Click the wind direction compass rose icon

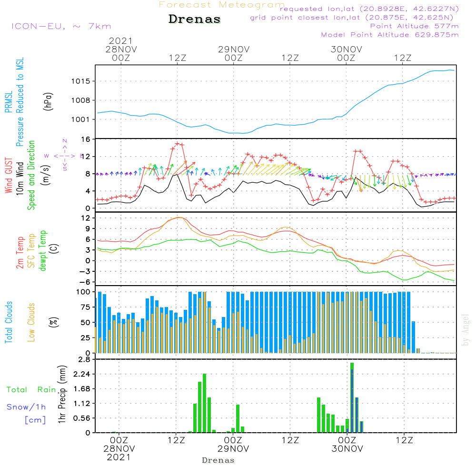point(65,155)
